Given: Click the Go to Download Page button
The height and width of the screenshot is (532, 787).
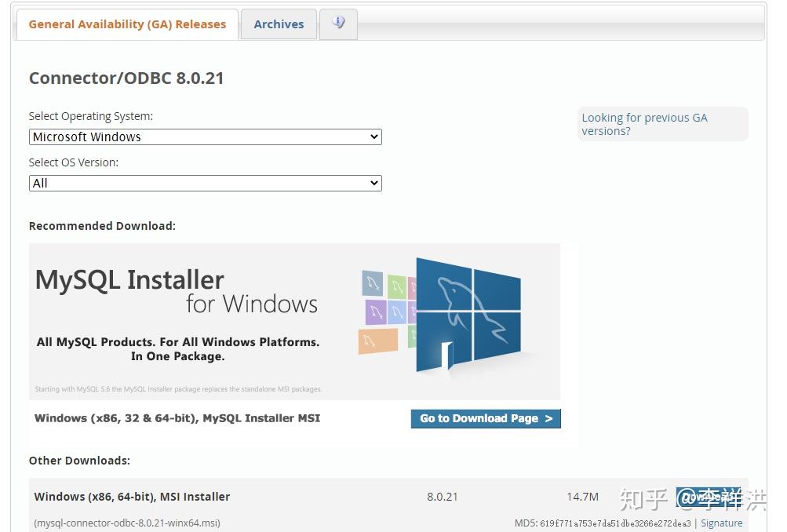Looking at the screenshot, I should point(485,418).
